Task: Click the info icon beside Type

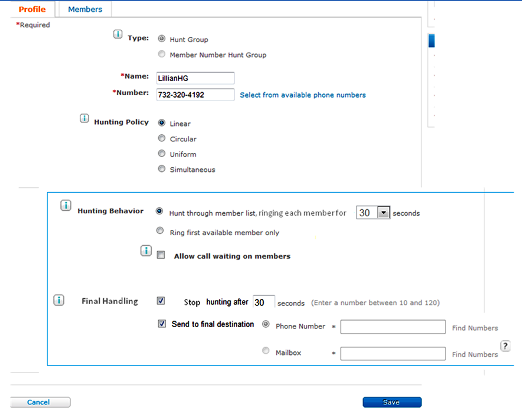Action: [117, 34]
